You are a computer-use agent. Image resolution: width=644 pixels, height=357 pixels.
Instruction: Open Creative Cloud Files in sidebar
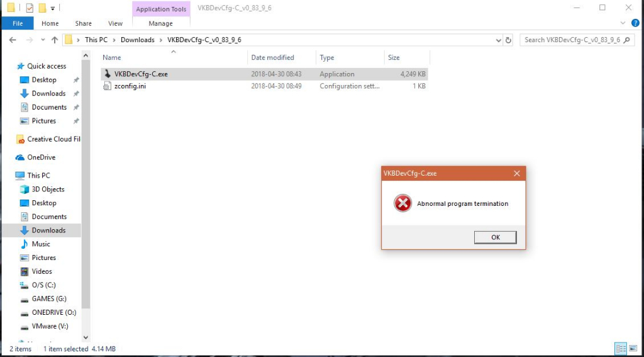pos(48,139)
